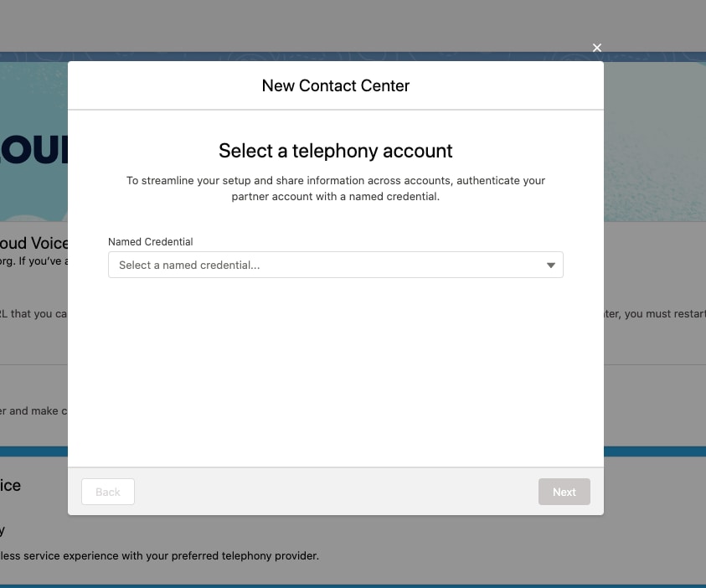Click the Back button
Viewport: 706px width, 588px height.
tap(108, 492)
